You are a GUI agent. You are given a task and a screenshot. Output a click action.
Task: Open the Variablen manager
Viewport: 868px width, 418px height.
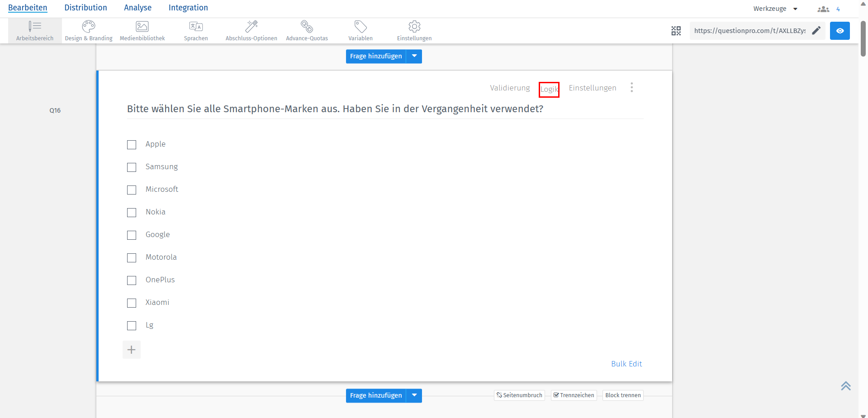pyautogui.click(x=360, y=30)
